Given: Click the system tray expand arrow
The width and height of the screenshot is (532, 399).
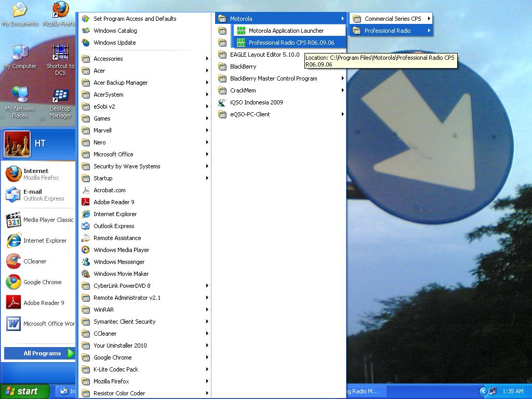Looking at the screenshot, I should pyautogui.click(x=484, y=391).
